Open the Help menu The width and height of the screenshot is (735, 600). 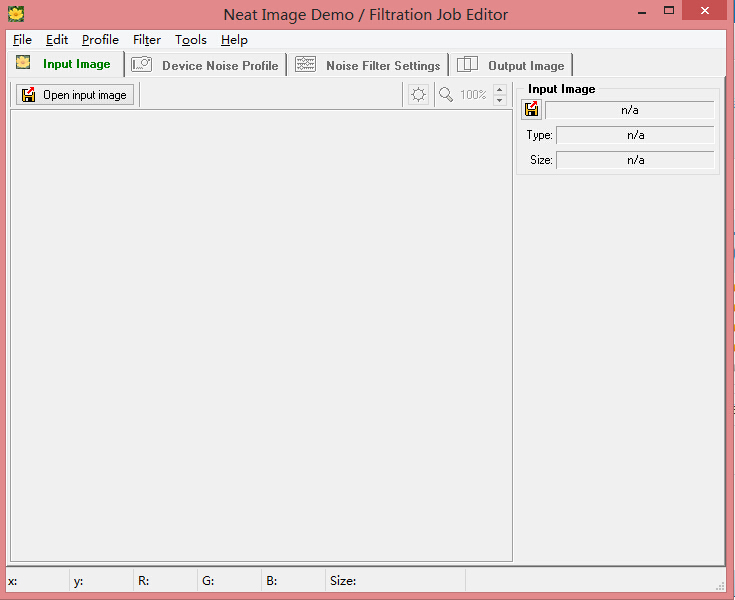[234, 40]
